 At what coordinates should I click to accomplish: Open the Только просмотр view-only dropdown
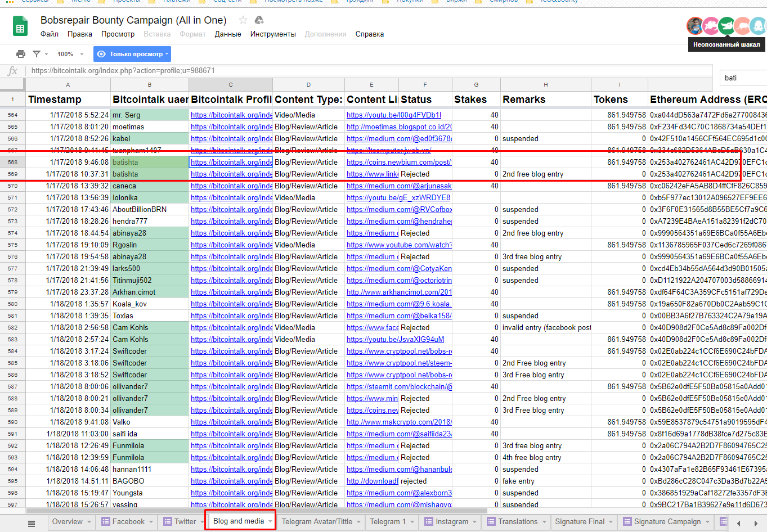(x=132, y=54)
